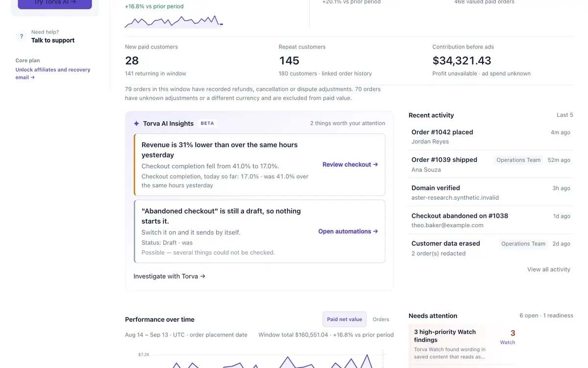Open the Revenue is 31% lower insight heading
The image size is (588, 368).
(220, 150)
